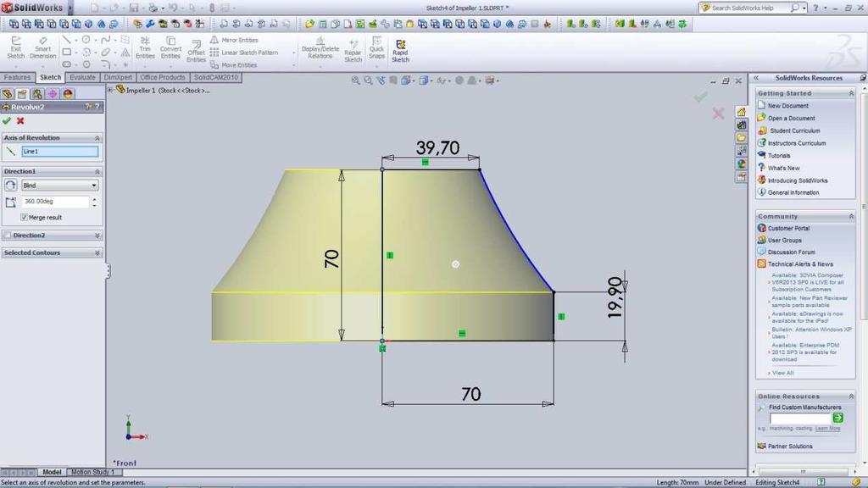Viewport: 868px width, 488px height.
Task: Click the What's New link
Action: (x=783, y=168)
